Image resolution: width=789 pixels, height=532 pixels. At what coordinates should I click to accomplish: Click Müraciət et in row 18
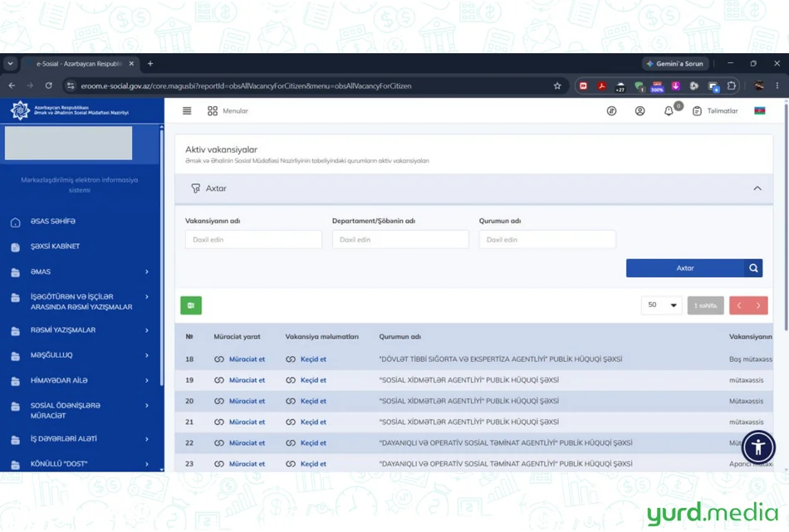pyautogui.click(x=239, y=359)
